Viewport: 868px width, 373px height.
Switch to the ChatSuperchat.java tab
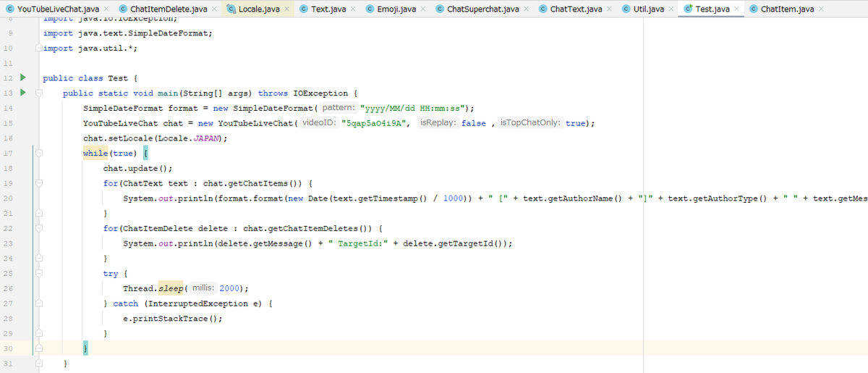tap(482, 9)
